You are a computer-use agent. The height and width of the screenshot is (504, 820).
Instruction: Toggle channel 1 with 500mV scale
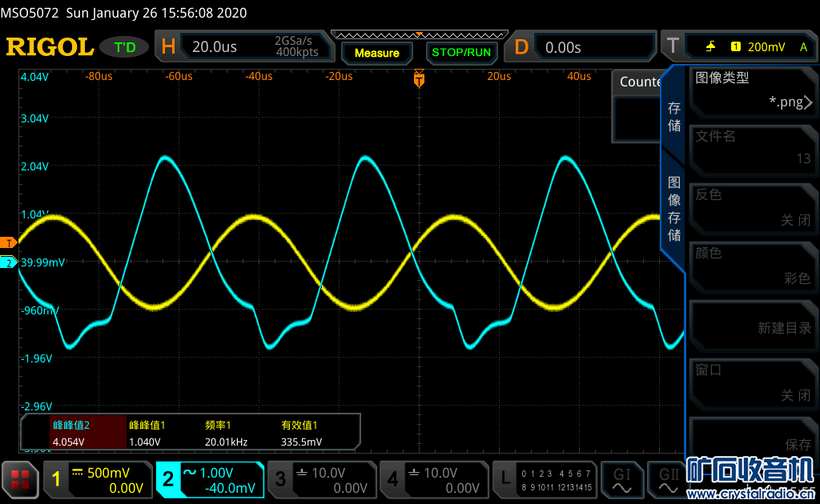pyautogui.click(x=98, y=479)
